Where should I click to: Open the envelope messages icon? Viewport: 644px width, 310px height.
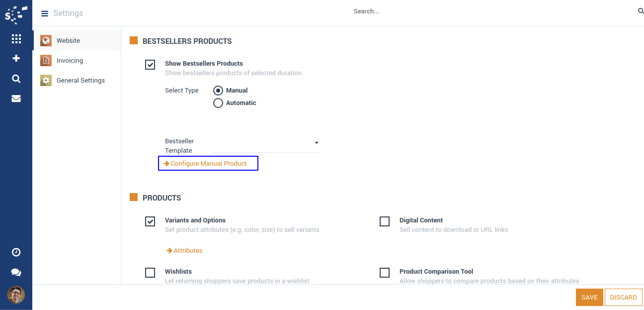[x=16, y=99]
